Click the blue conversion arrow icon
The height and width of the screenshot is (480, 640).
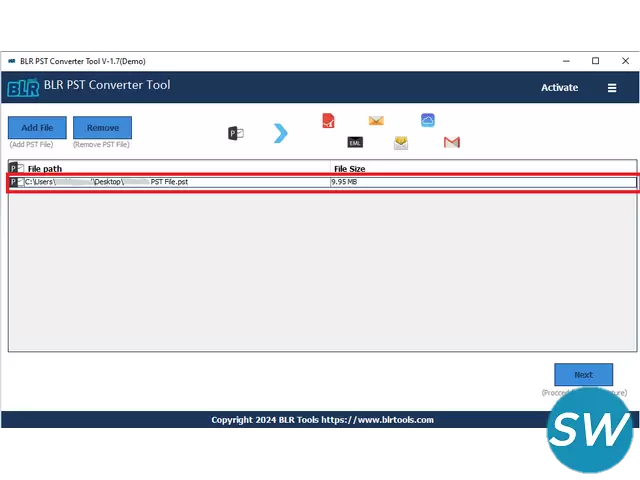(x=281, y=133)
